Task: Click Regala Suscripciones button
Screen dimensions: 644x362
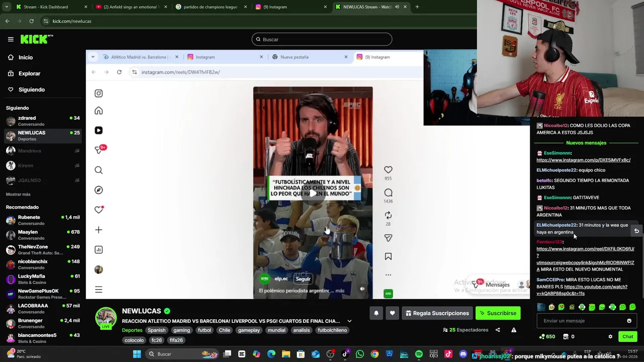Action: (x=436, y=313)
